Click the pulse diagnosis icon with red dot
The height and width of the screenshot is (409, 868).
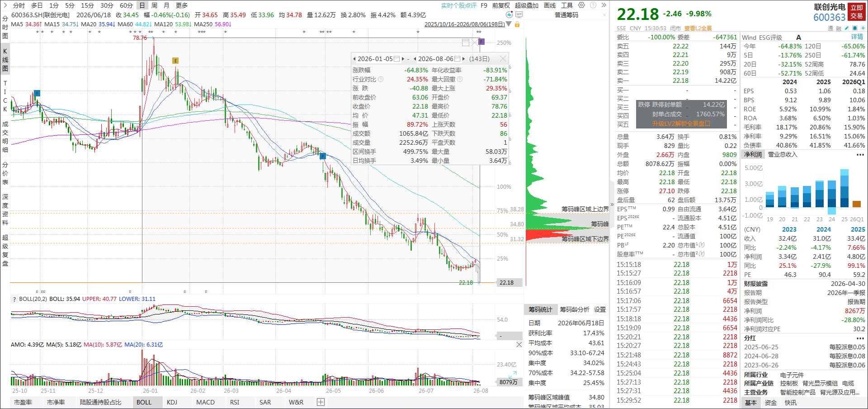tap(509, 14)
